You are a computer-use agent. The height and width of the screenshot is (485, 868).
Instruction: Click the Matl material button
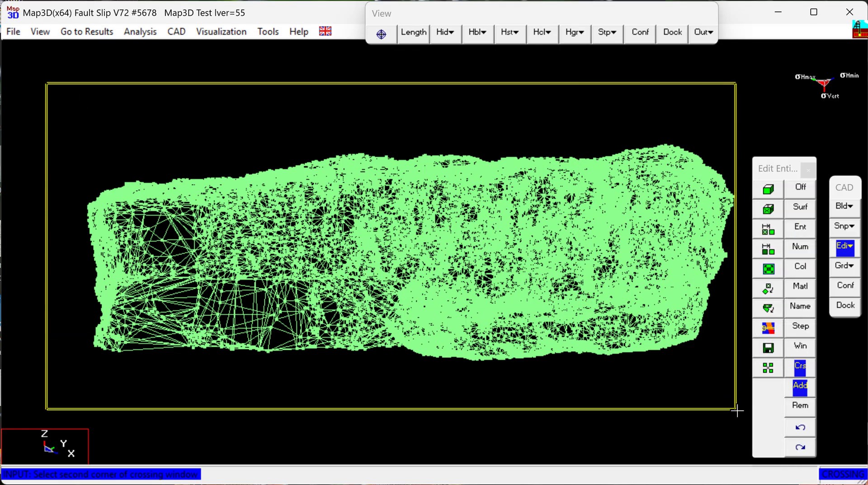[800, 286]
